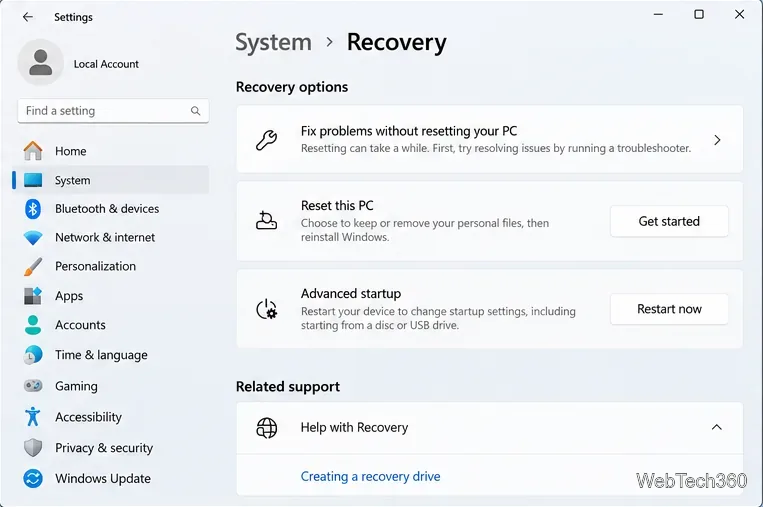Minimize the Settings window

(x=658, y=15)
